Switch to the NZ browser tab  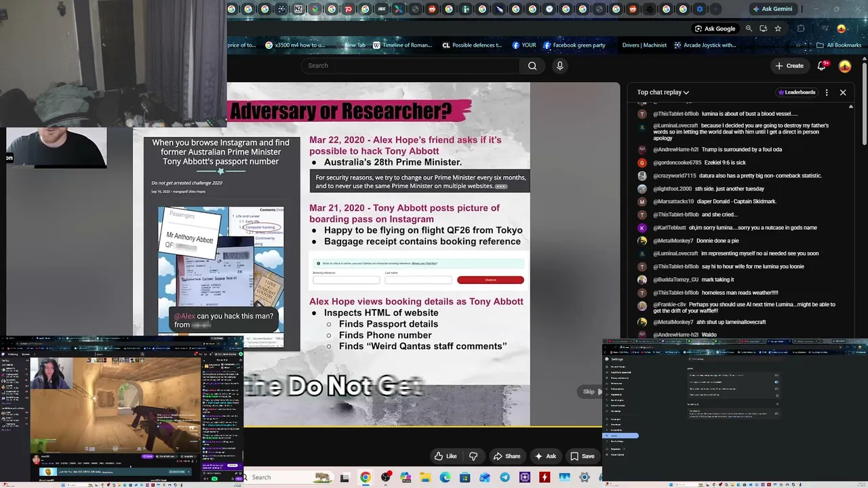[298, 9]
